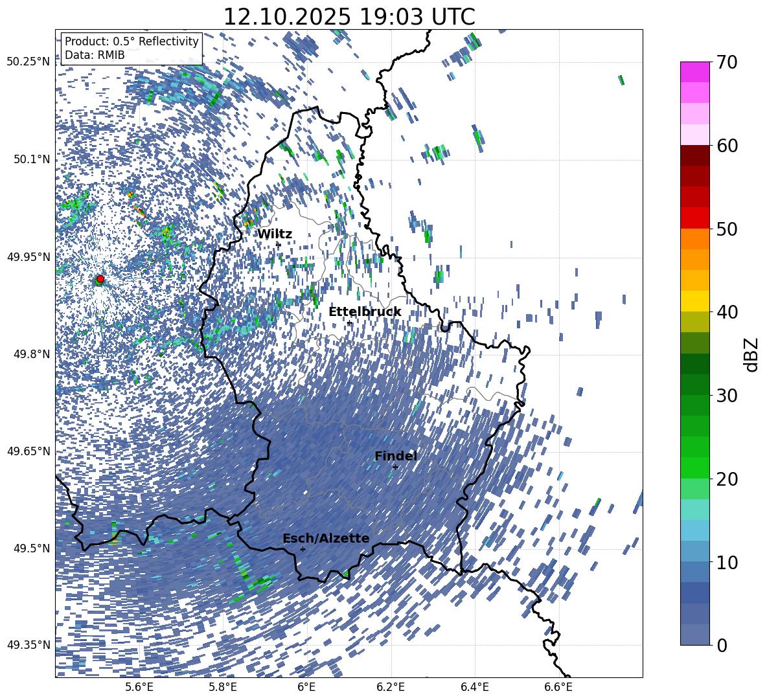Click the 0 tick on colorbar
This screenshot has width=767, height=700.
tap(722, 645)
